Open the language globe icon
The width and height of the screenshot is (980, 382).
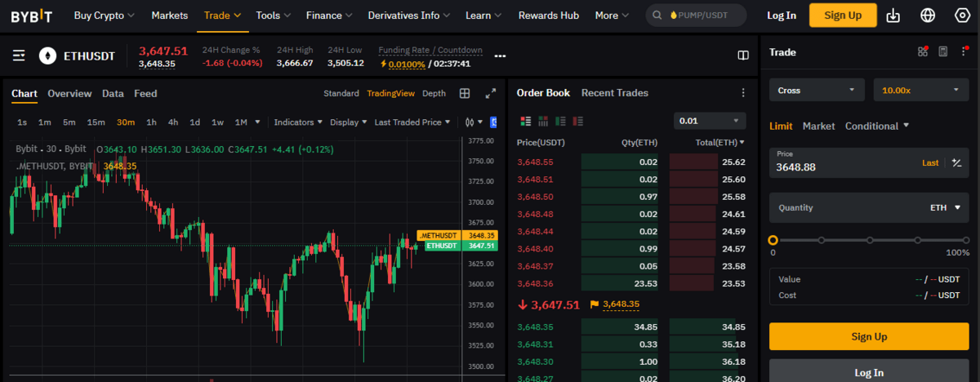(928, 16)
